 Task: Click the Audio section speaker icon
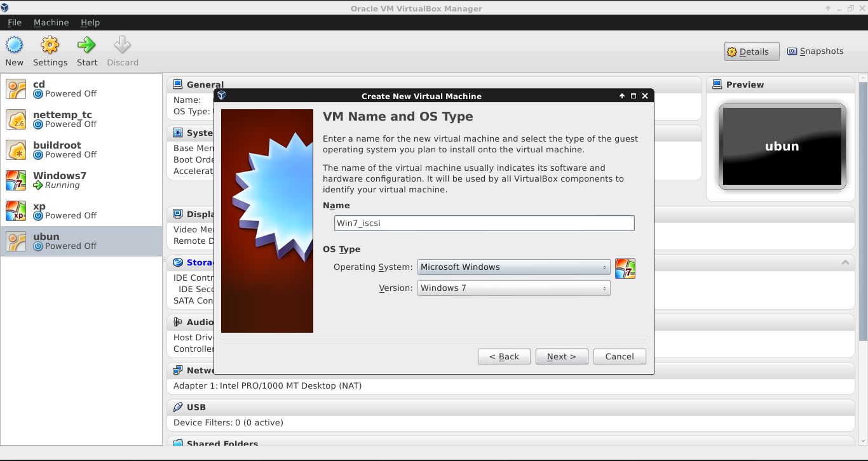(177, 322)
